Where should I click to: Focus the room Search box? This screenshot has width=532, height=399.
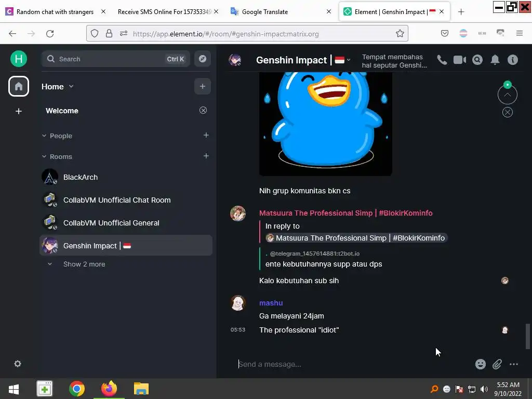point(115,59)
